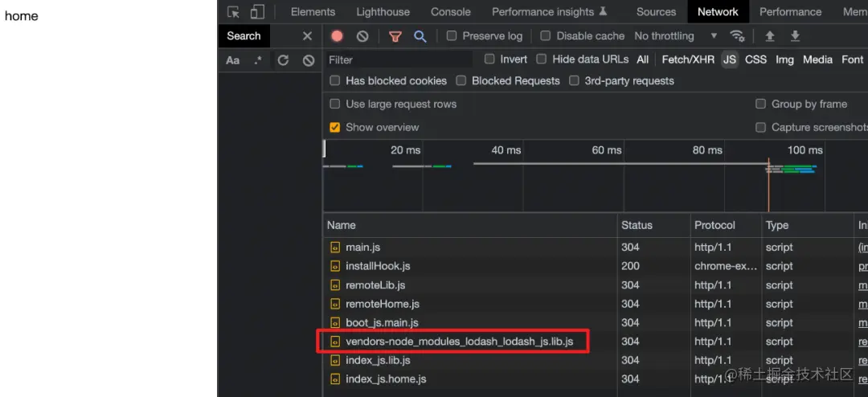Screen dimensions: 868x397
Task: Export HAR file with download icon
Action: 795,36
